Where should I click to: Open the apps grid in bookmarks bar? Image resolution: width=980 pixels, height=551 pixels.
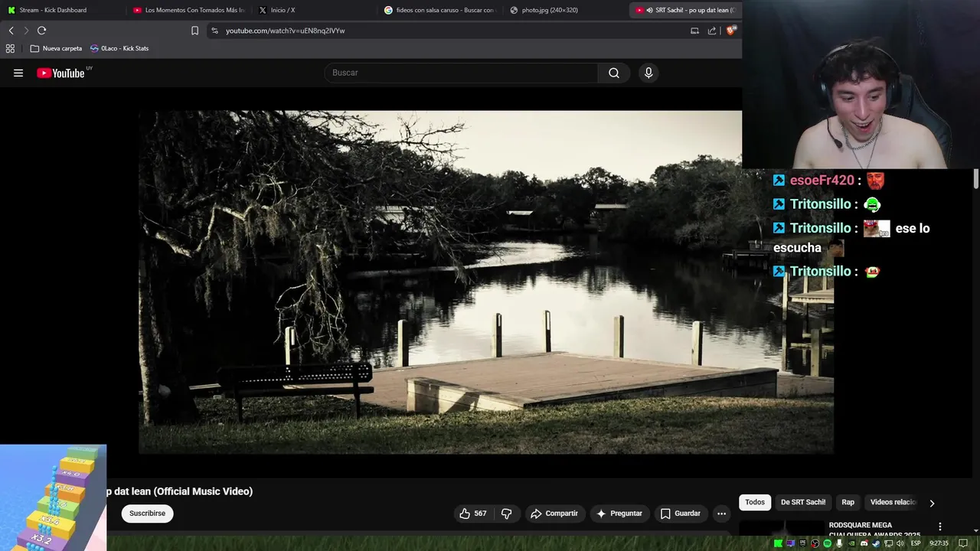[x=10, y=48]
